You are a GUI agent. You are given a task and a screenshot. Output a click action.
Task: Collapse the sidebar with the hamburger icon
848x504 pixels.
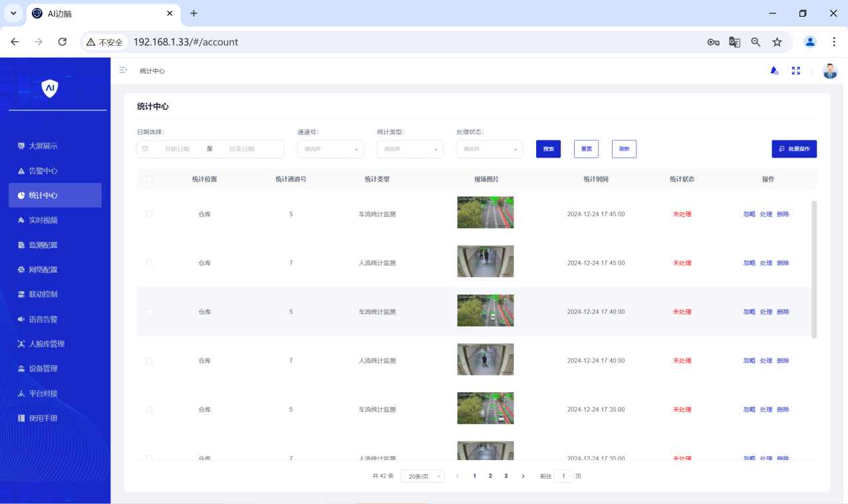coord(123,70)
